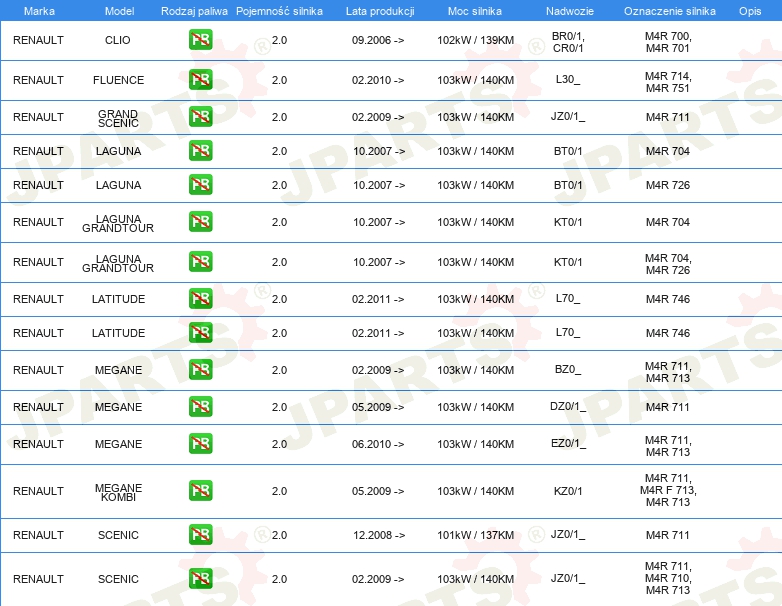Click engine code M4R 711 in the SCENIC 12.2008 row
The width and height of the screenshot is (782, 606).
pos(668,535)
